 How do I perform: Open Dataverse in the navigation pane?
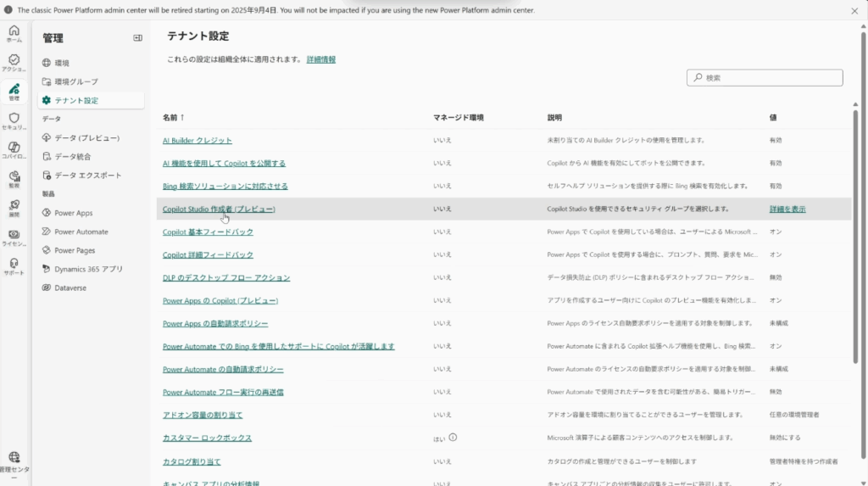tap(70, 288)
